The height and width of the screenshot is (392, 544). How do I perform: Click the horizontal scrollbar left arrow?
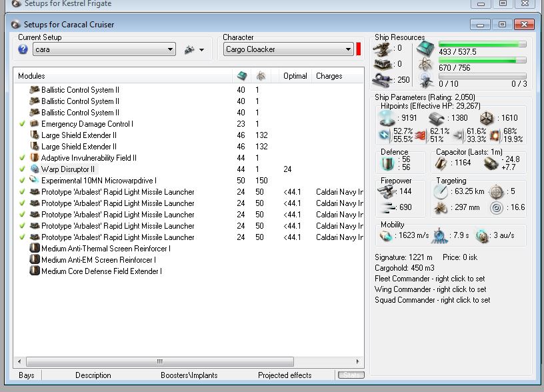point(19,361)
